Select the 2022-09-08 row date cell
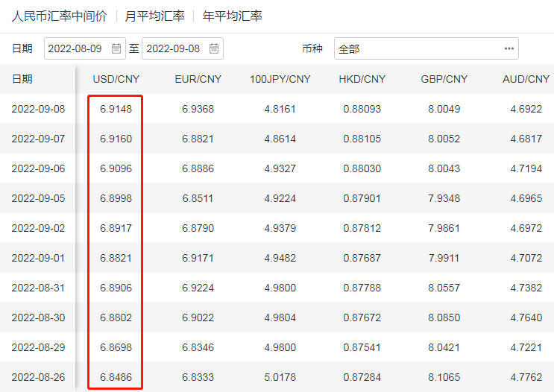554x392 pixels. (38, 109)
